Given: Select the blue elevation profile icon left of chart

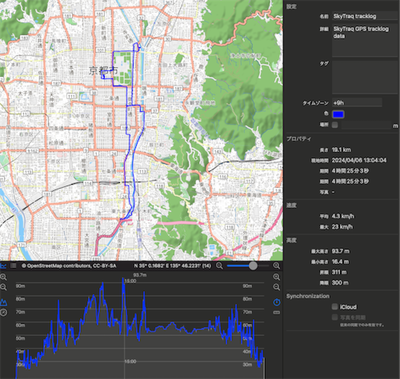Looking at the screenshot, I should (3, 303).
